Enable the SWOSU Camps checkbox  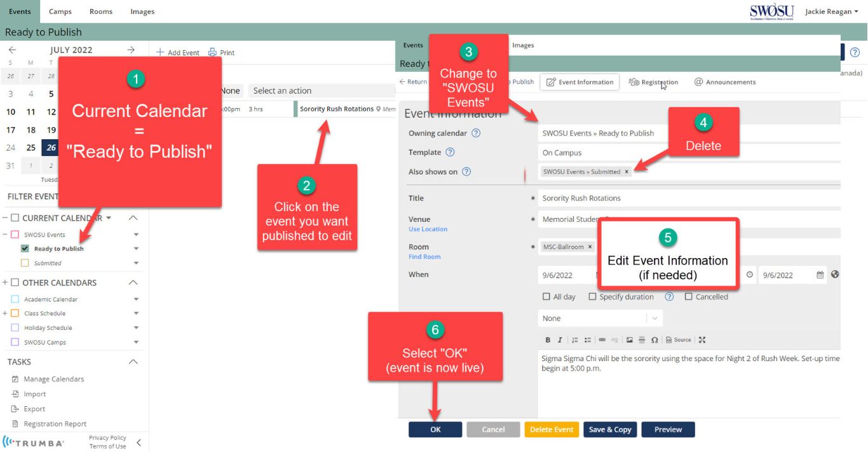[x=15, y=342]
